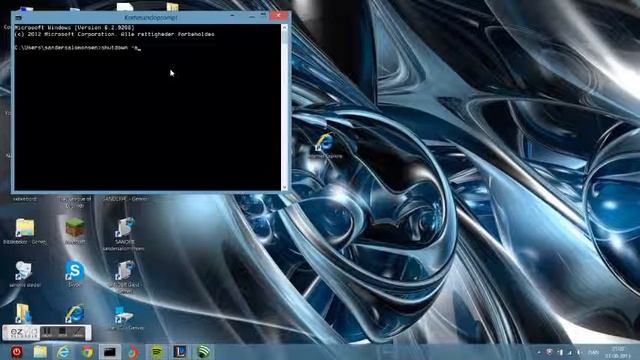
Task: Open Firefox from the taskbar
Action: pyautogui.click(x=133, y=351)
